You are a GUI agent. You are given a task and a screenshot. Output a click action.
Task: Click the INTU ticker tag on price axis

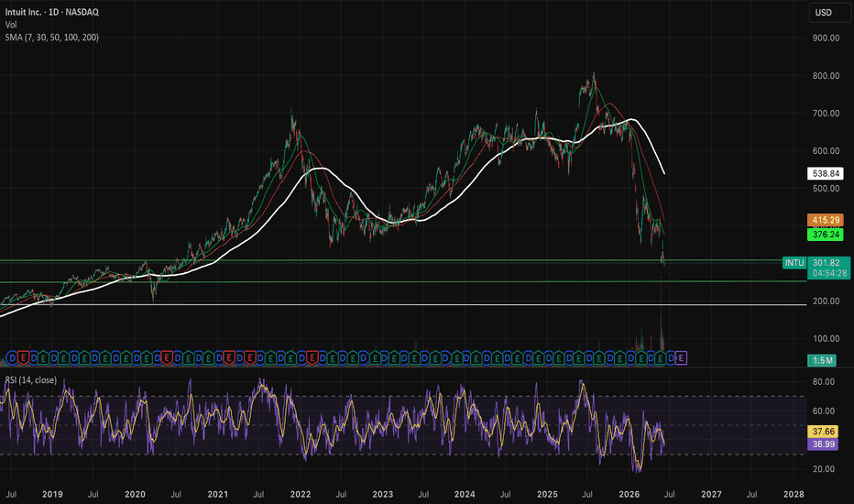tap(794, 263)
